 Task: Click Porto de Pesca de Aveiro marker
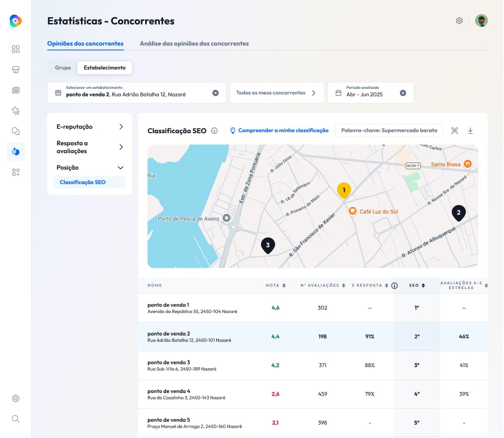(x=227, y=218)
